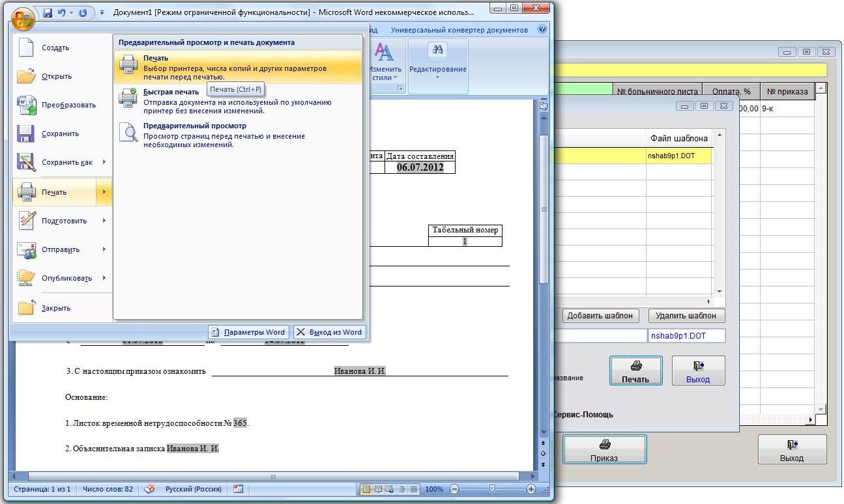Click the word count Число слов: 82
Screen dimensions: 844x504
pyautogui.click(x=108, y=489)
